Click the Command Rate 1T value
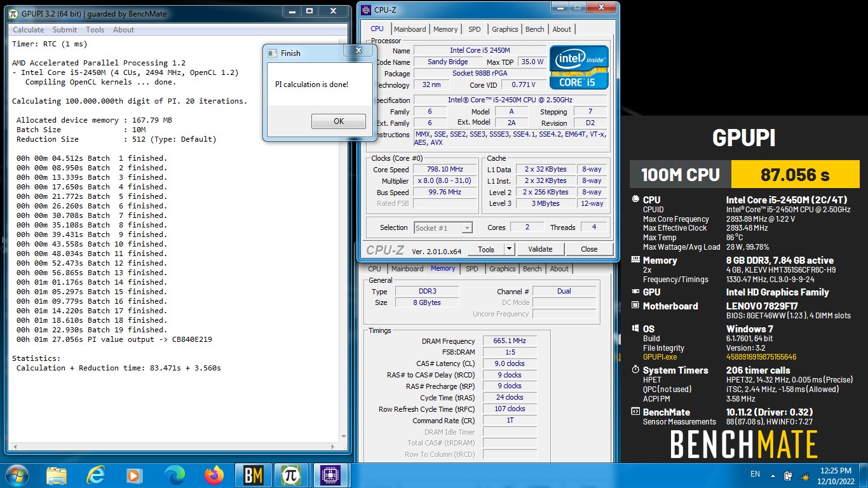This screenshot has width=868, height=488. (510, 421)
